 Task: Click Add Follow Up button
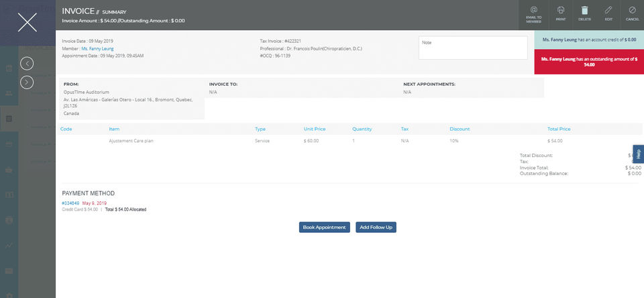click(376, 228)
